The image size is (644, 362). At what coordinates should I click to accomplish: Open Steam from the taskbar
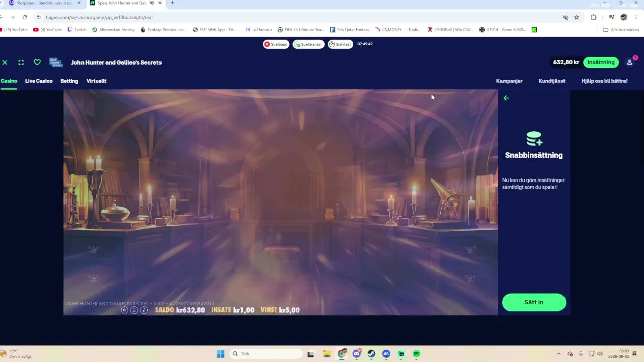371,354
